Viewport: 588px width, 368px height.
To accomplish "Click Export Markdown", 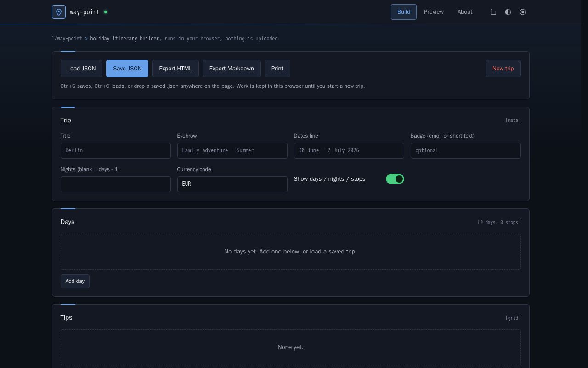I will [232, 69].
